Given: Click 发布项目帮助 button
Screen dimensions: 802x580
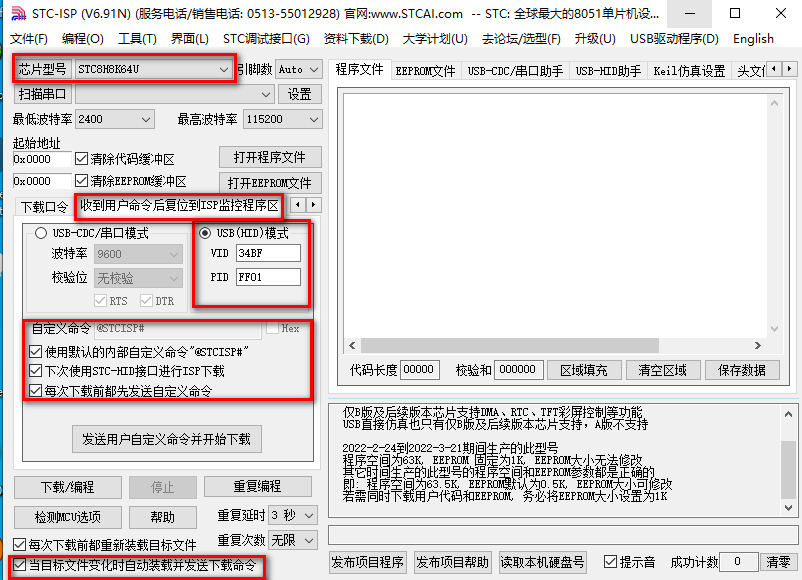Looking at the screenshot, I should 452,562.
